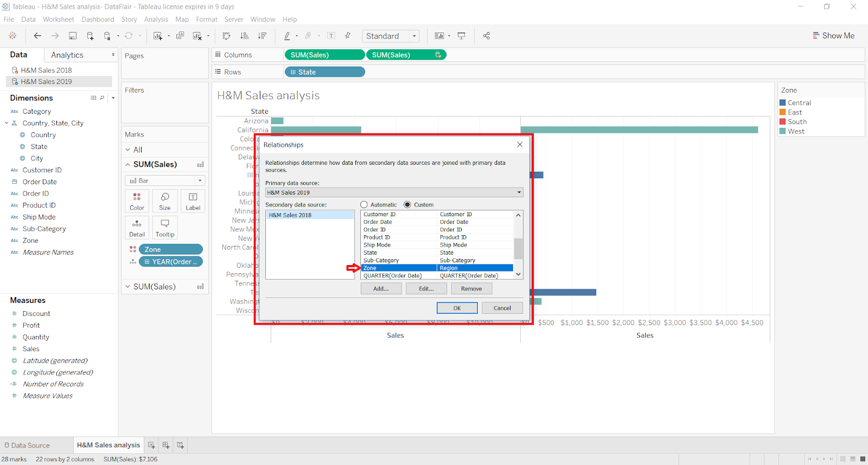Add new worksheet from bottom tab bar
The width and height of the screenshot is (868, 465).
(151, 445)
